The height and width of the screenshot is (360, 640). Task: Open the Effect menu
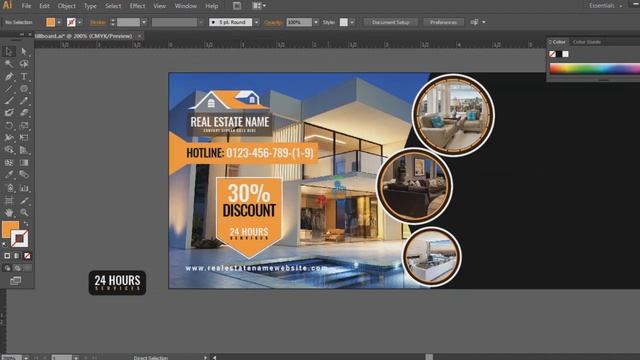137,6
